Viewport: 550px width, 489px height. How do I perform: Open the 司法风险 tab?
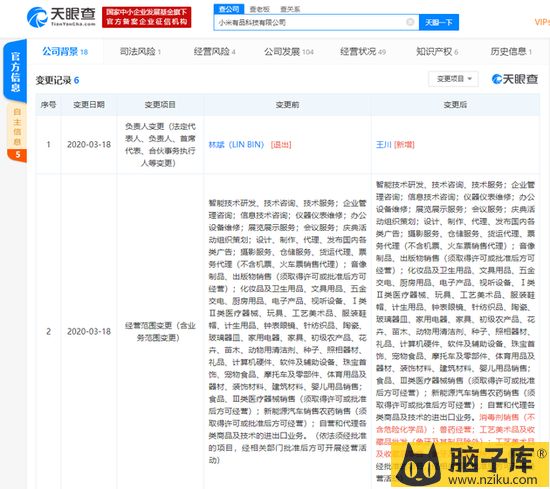coord(140,52)
